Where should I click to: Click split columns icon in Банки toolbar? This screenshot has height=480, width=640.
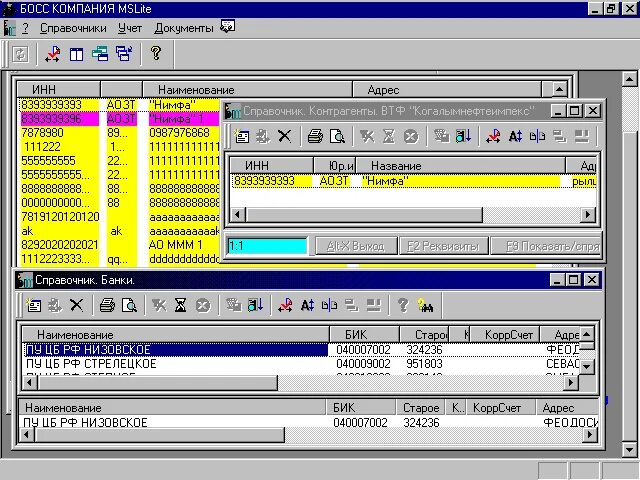click(329, 305)
